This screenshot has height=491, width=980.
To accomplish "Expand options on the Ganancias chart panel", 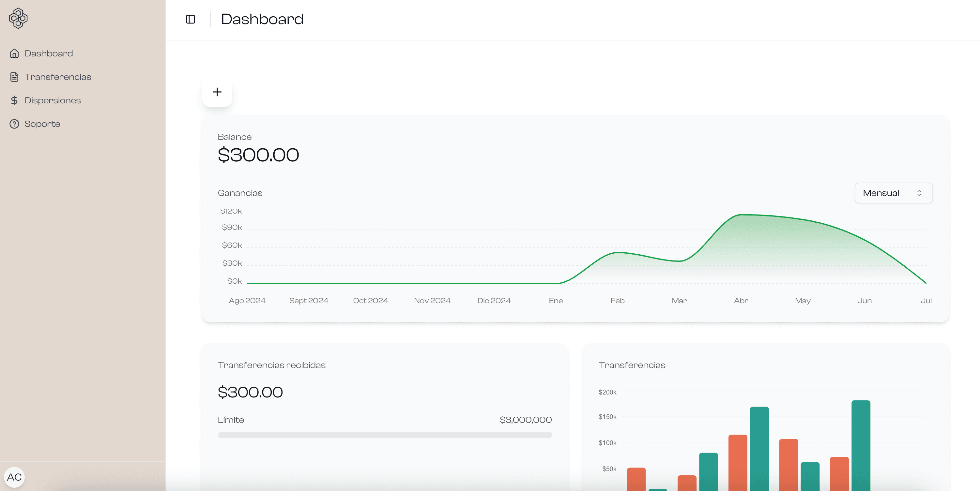I will click(x=893, y=193).
